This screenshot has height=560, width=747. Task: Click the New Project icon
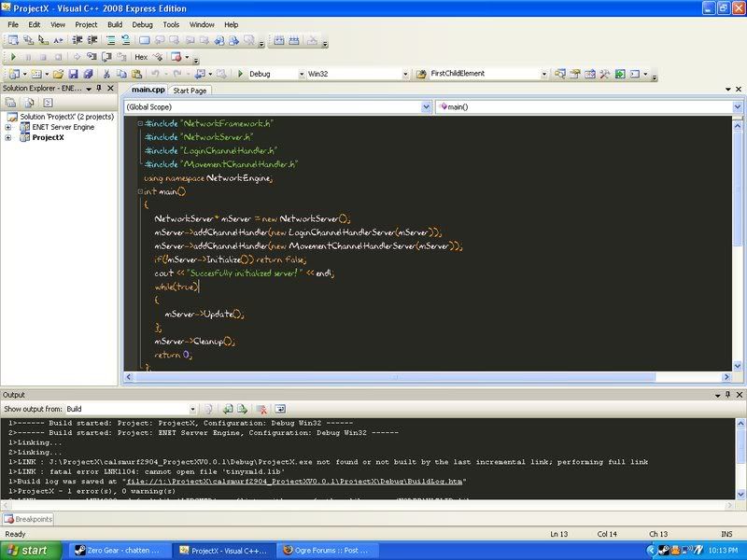click(x=14, y=74)
